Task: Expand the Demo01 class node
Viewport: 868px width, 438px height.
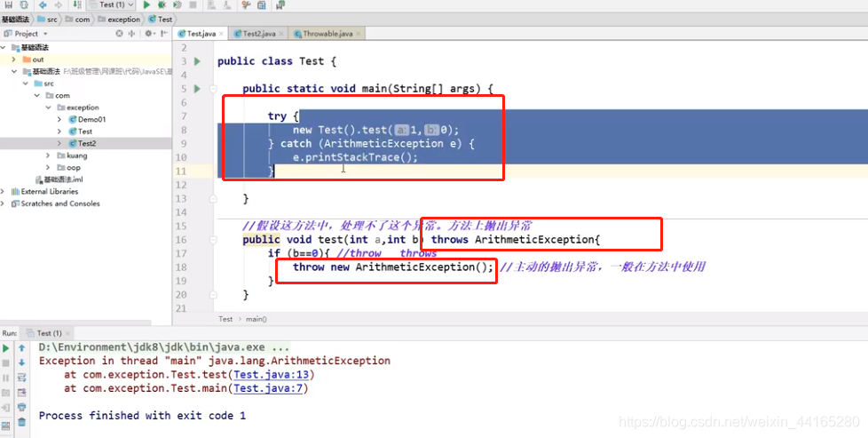Action: [59, 119]
